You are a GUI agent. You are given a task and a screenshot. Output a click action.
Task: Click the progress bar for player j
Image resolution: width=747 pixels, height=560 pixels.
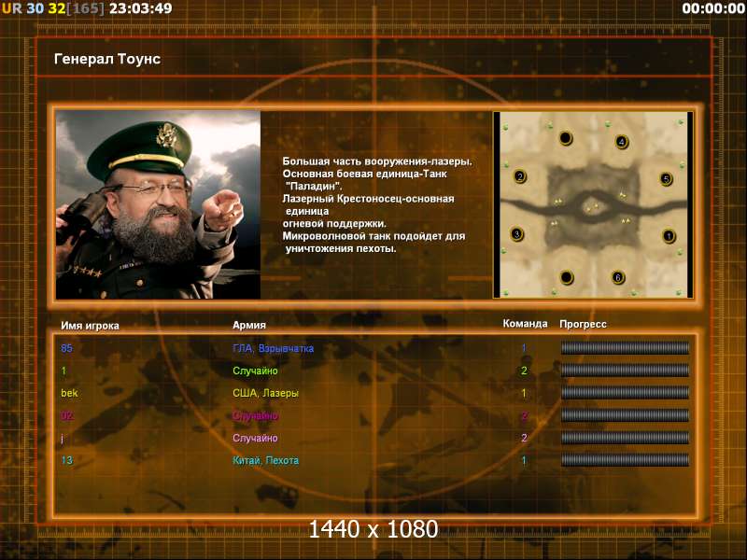pyautogui.click(x=625, y=438)
